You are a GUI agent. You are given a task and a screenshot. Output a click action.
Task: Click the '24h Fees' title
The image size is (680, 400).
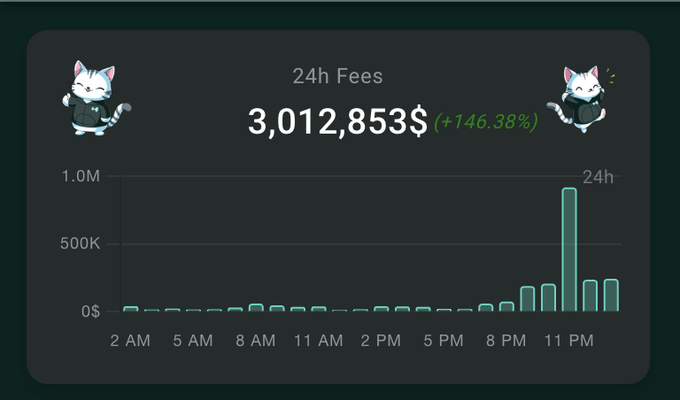[337, 76]
